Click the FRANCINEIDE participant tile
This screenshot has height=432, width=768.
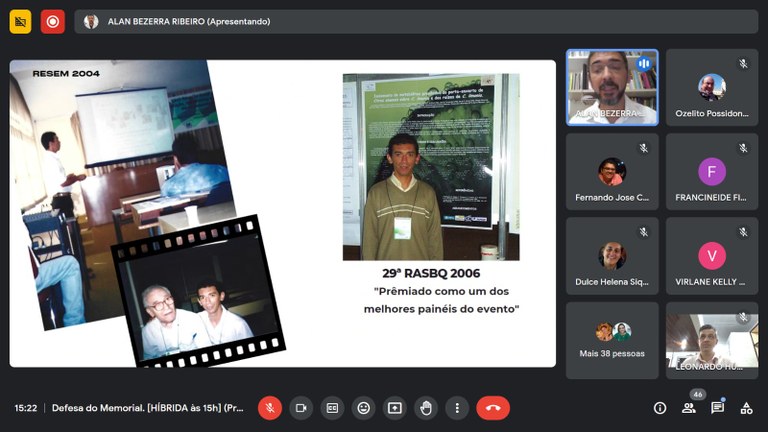(711, 172)
